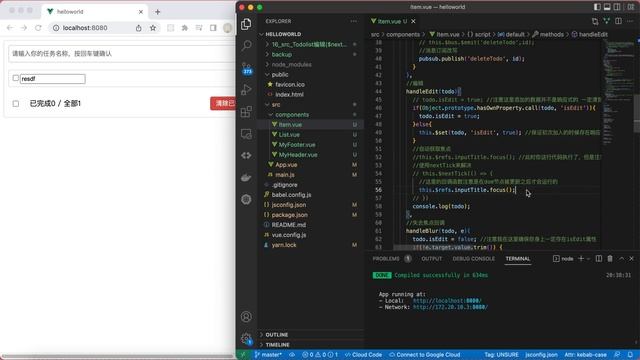Expand the OUTLINE section

pyautogui.click(x=262, y=335)
